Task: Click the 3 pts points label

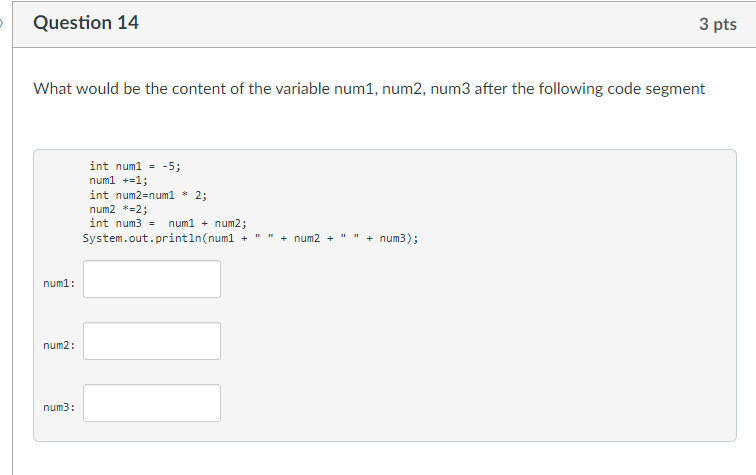Action: coord(718,24)
